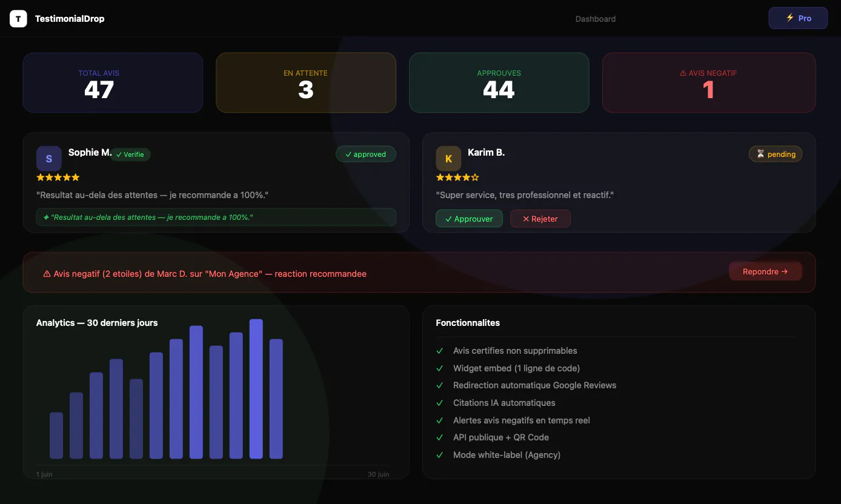Click the Fonctionnalites heading
Image resolution: width=841 pixels, height=504 pixels.
coord(468,323)
